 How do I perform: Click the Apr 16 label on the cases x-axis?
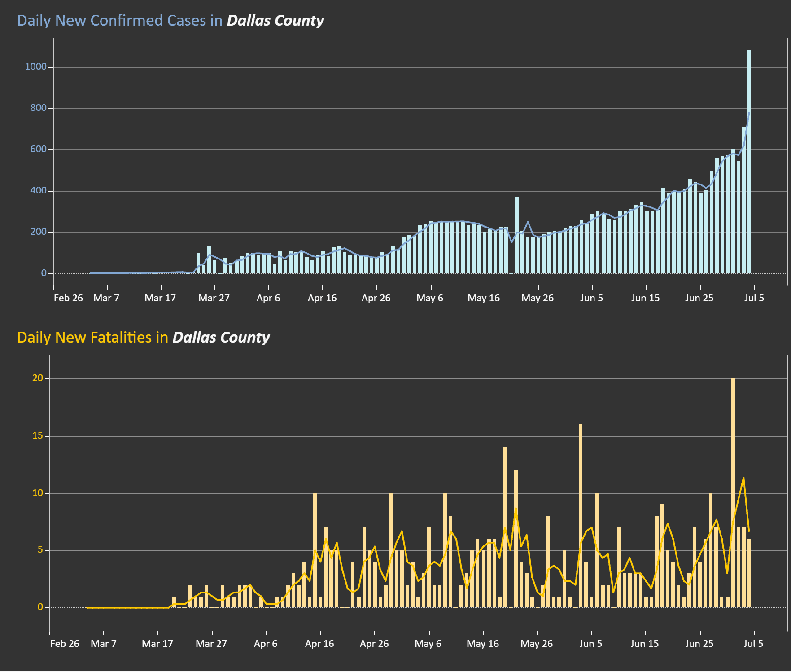(x=322, y=298)
